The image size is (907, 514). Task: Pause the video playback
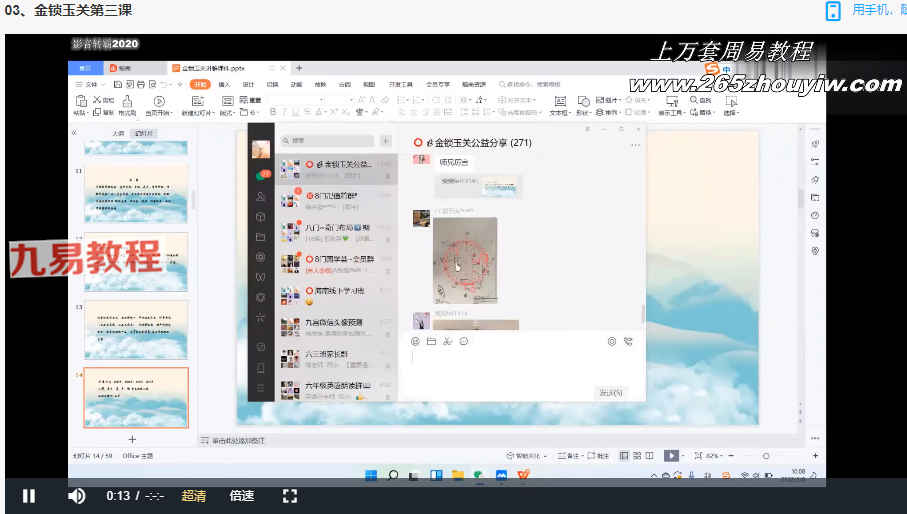29,496
